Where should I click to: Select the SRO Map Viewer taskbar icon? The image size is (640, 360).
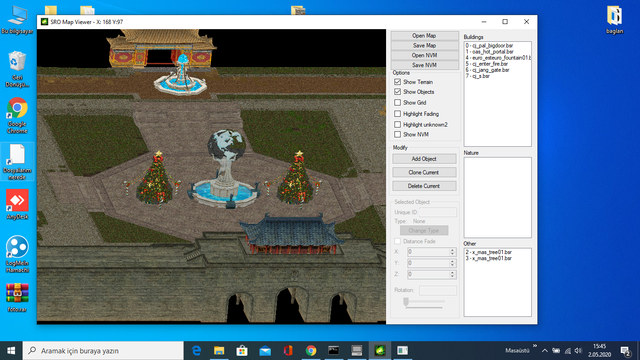click(x=380, y=351)
